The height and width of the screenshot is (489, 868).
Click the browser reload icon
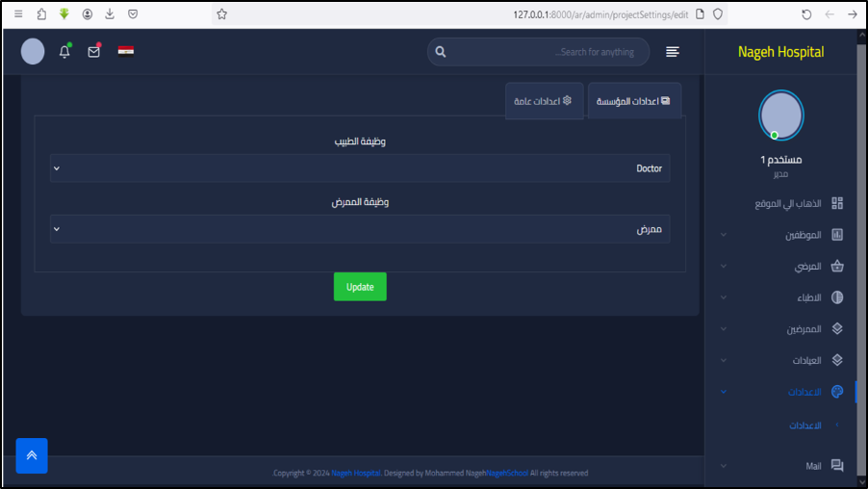coord(806,14)
